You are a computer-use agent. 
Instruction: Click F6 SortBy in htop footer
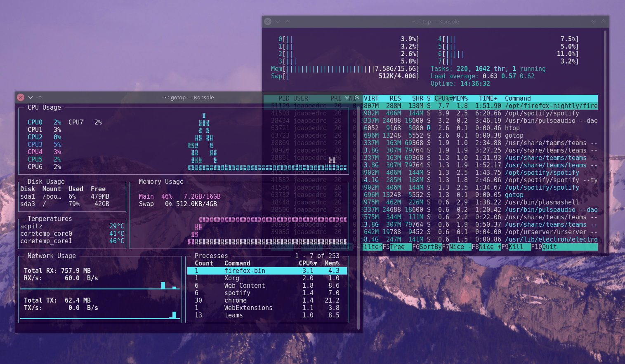point(427,247)
